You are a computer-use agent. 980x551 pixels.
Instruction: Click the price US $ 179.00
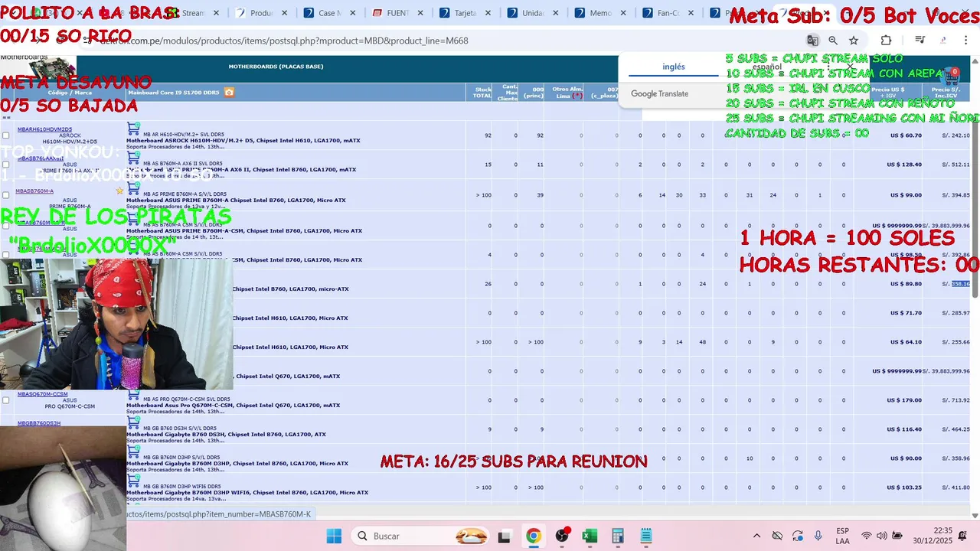coord(904,400)
